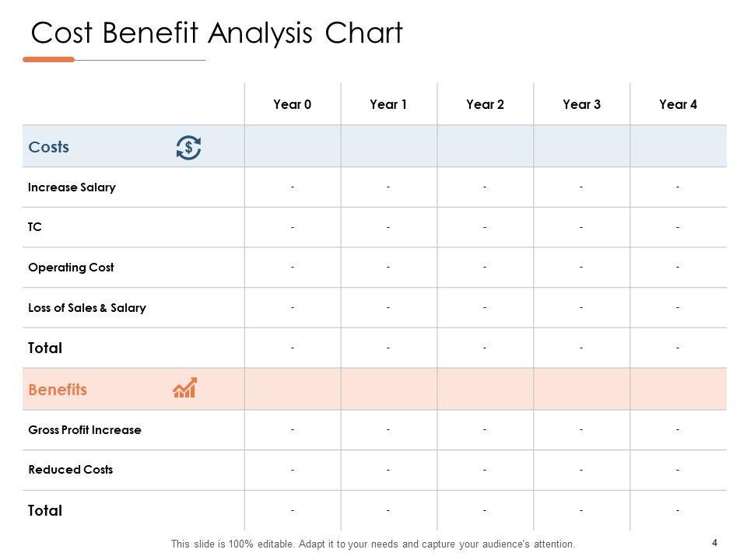
Task: Select the Increase Salary row label
Action: coord(72,187)
